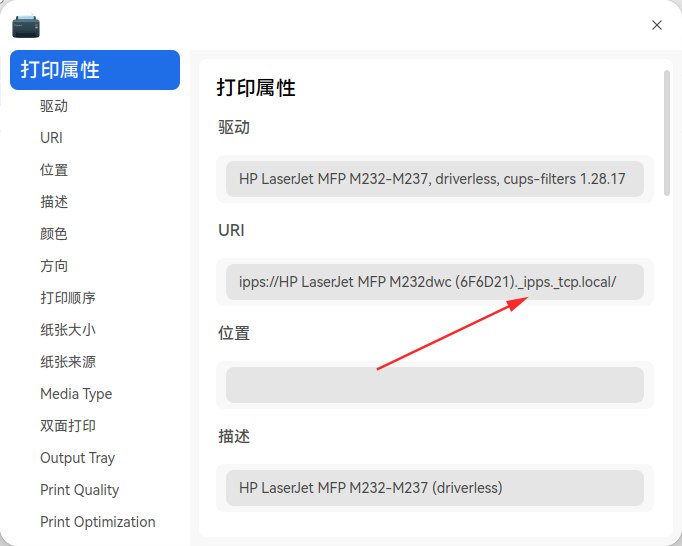Image resolution: width=682 pixels, height=546 pixels.
Task: Click the 描述 field reading M232-M237 (driverless)
Action: (435, 488)
